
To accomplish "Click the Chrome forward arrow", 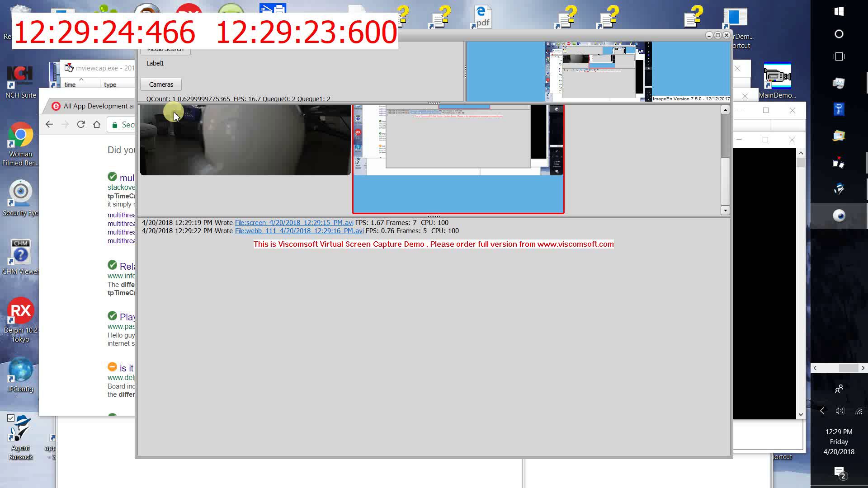I will point(65,124).
